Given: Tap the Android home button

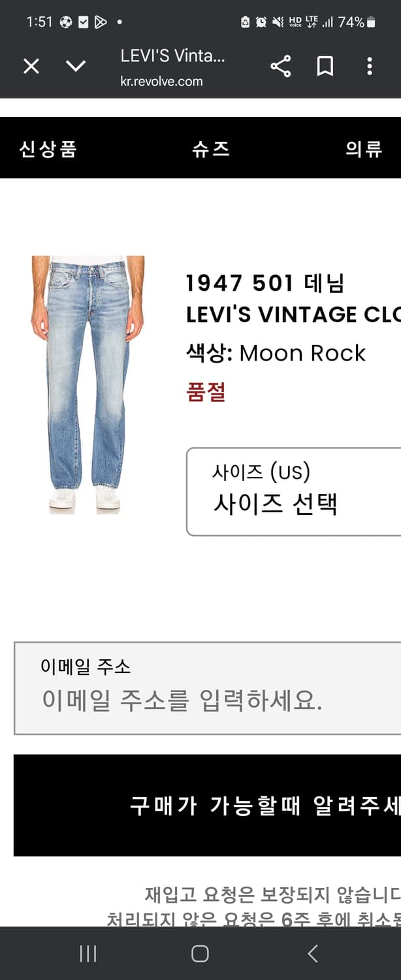Looking at the screenshot, I should click(200, 954).
